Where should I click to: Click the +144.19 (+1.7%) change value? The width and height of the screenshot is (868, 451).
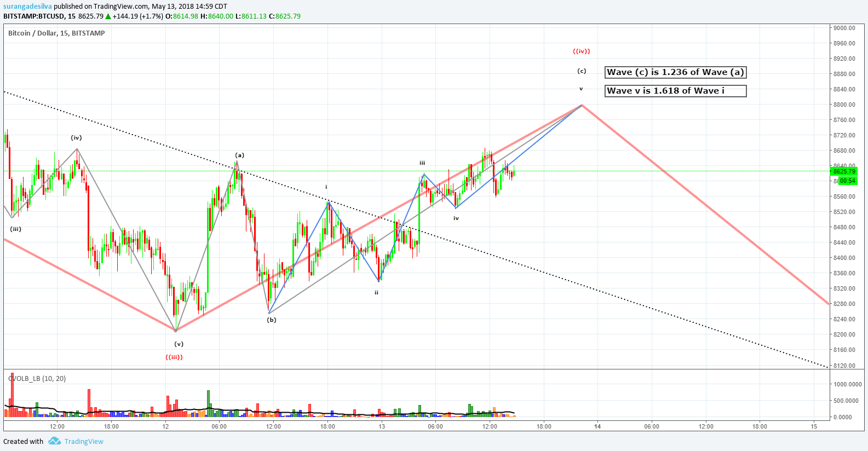(138, 16)
